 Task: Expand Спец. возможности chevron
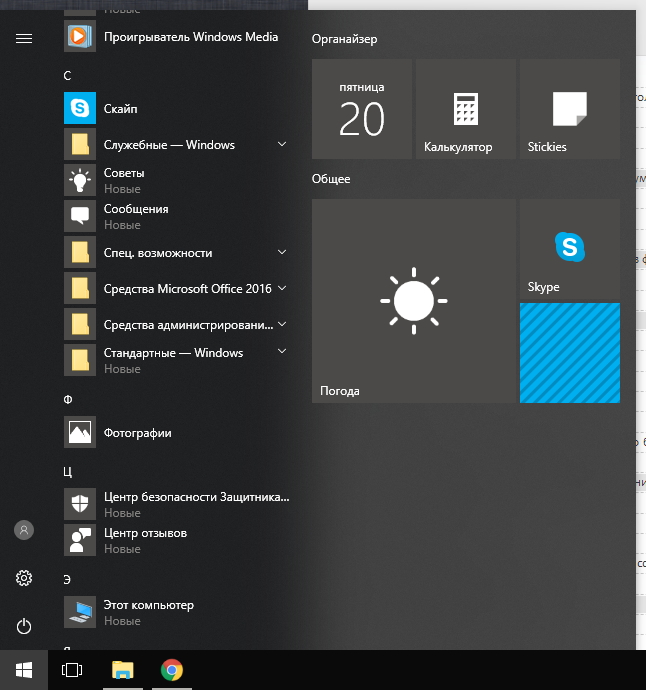pyautogui.click(x=282, y=252)
